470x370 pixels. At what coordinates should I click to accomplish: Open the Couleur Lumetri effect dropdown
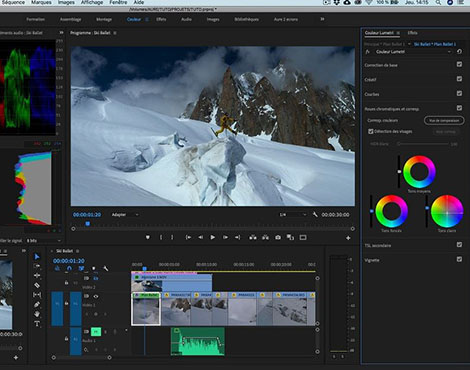coord(413,52)
